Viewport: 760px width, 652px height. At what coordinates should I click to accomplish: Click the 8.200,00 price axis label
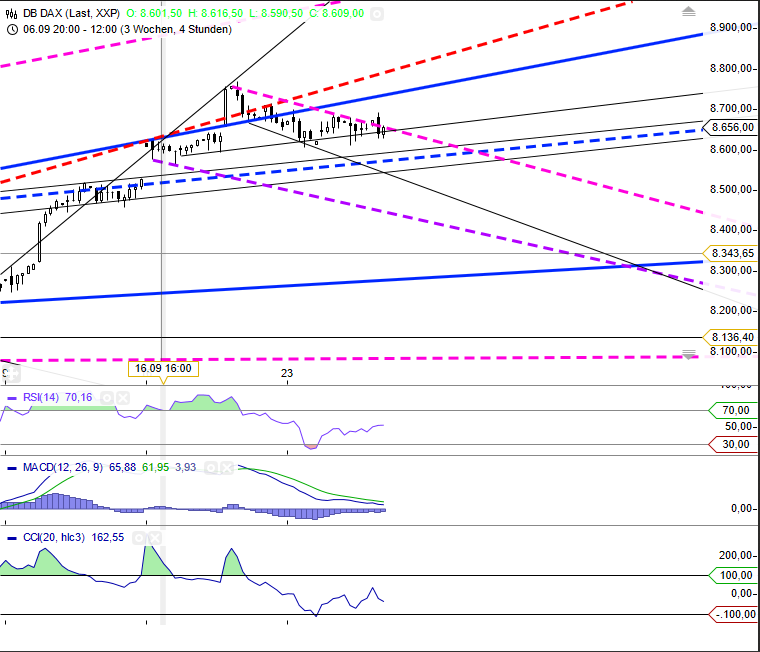click(731, 310)
